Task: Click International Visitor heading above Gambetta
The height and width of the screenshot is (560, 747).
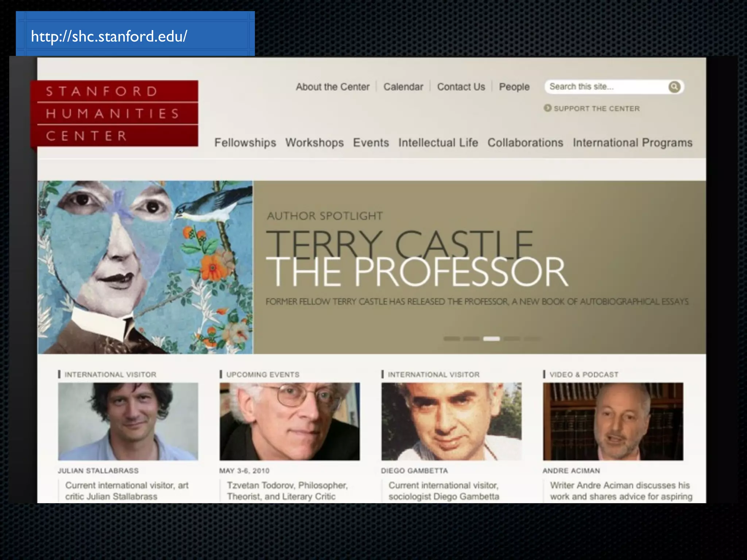Action: pos(434,374)
